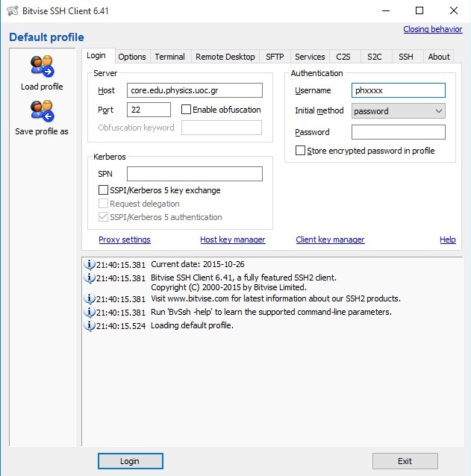471x476 pixels.
Task: Switch to the C2S tab
Action: click(343, 57)
